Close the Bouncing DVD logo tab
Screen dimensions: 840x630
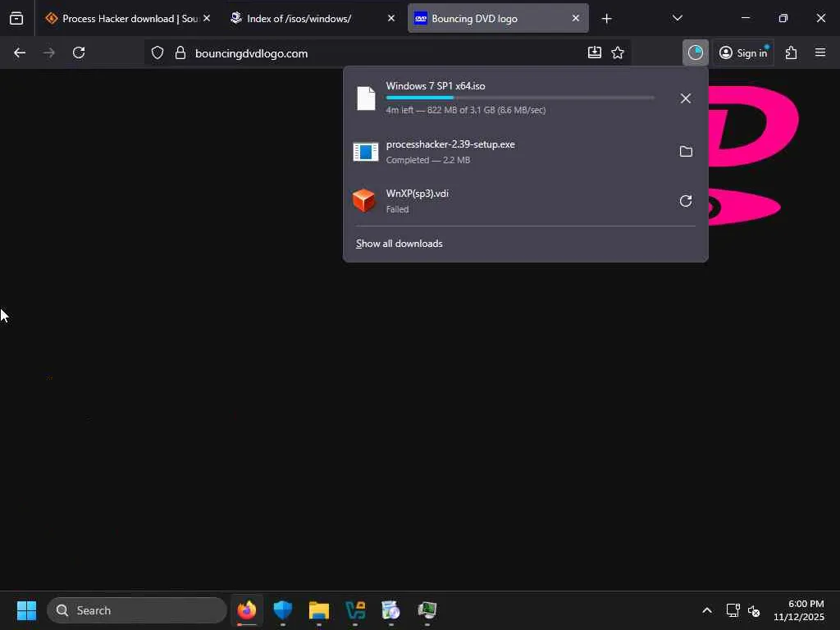(575, 18)
